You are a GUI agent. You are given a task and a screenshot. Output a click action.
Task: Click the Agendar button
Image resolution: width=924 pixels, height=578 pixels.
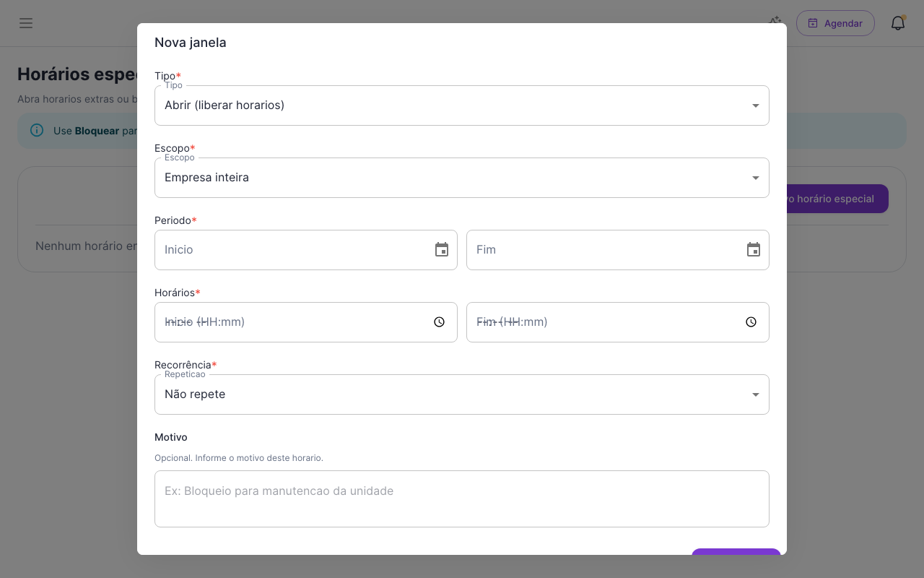[835, 23]
